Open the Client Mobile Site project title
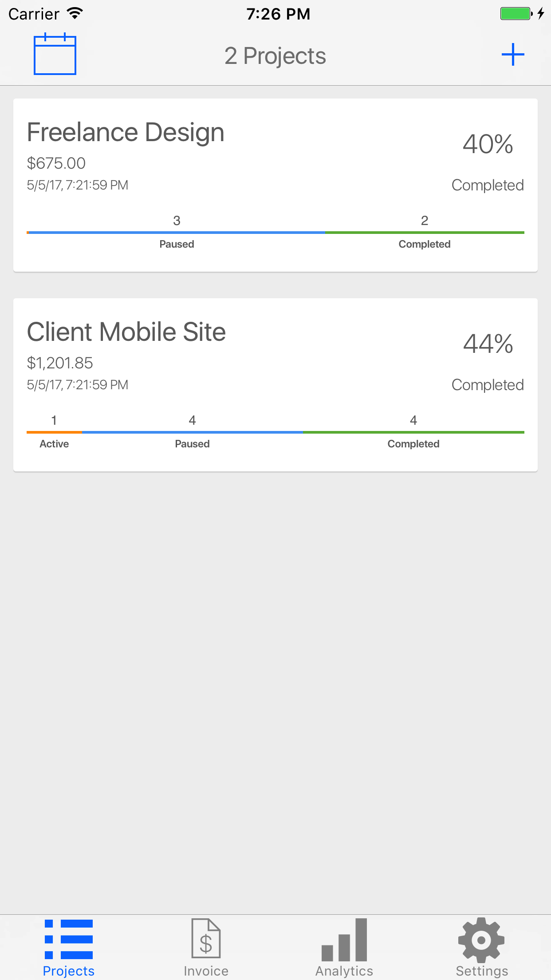551x980 pixels. [126, 332]
